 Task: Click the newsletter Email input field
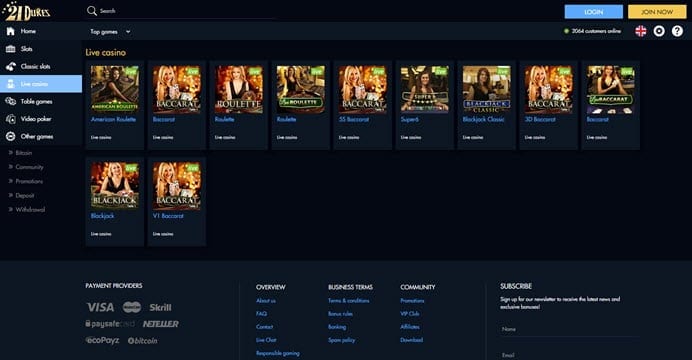click(x=569, y=354)
